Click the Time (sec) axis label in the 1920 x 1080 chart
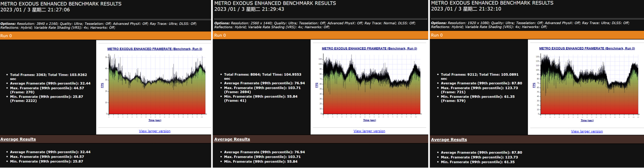Screen dimensions: 644x168 [x=587, y=121]
